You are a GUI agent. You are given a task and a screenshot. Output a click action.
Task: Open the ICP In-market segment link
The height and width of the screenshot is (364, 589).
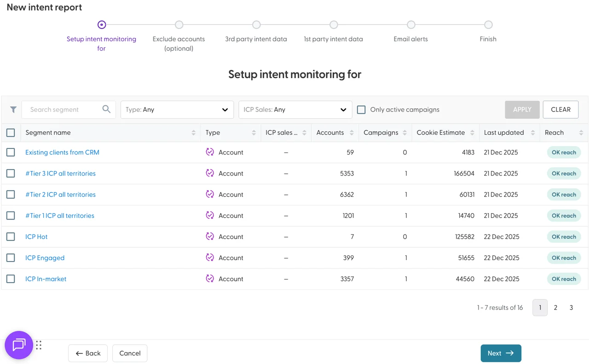click(46, 279)
